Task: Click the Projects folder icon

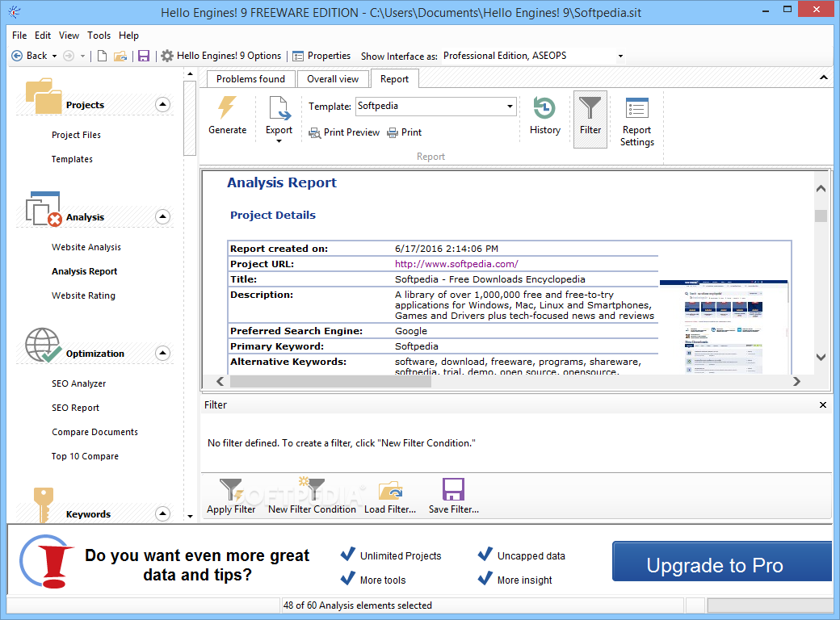Action: tap(44, 96)
